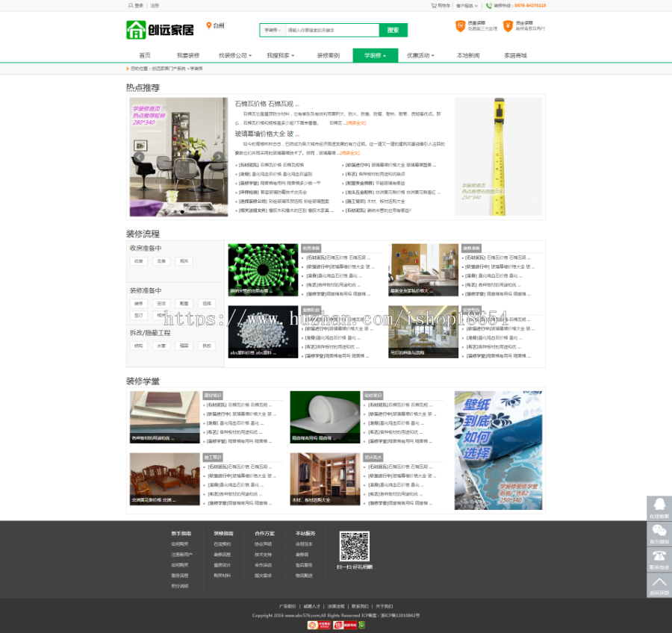This screenshot has width=672, height=633.
Task: Go to previous slide in hot carousel
Action: pyautogui.click(x=138, y=157)
